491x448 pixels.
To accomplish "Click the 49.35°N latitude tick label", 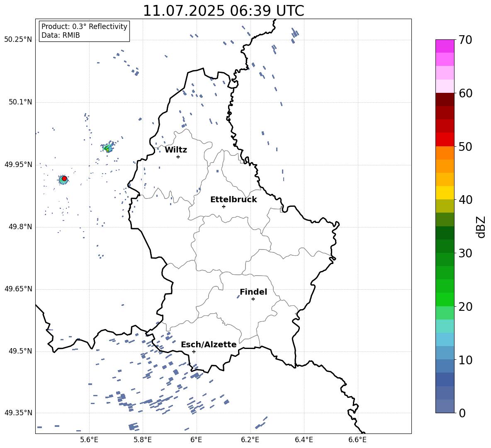I will 18,413.
